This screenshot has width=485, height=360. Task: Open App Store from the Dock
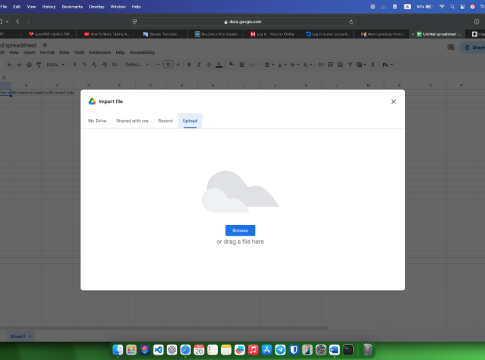coord(267,350)
